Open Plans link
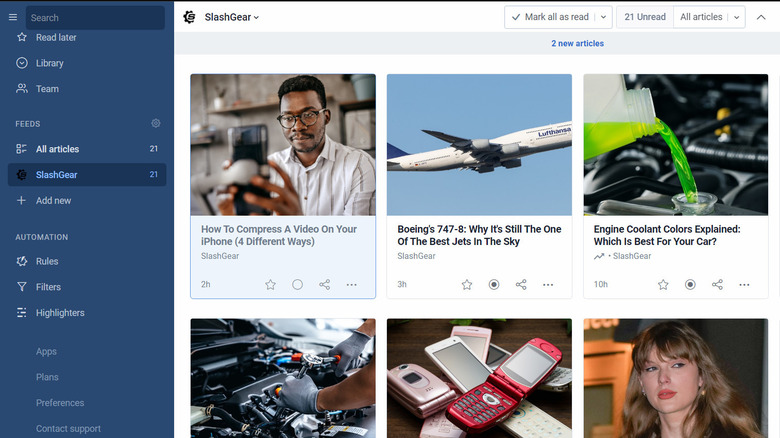The image size is (780, 438). (x=47, y=377)
